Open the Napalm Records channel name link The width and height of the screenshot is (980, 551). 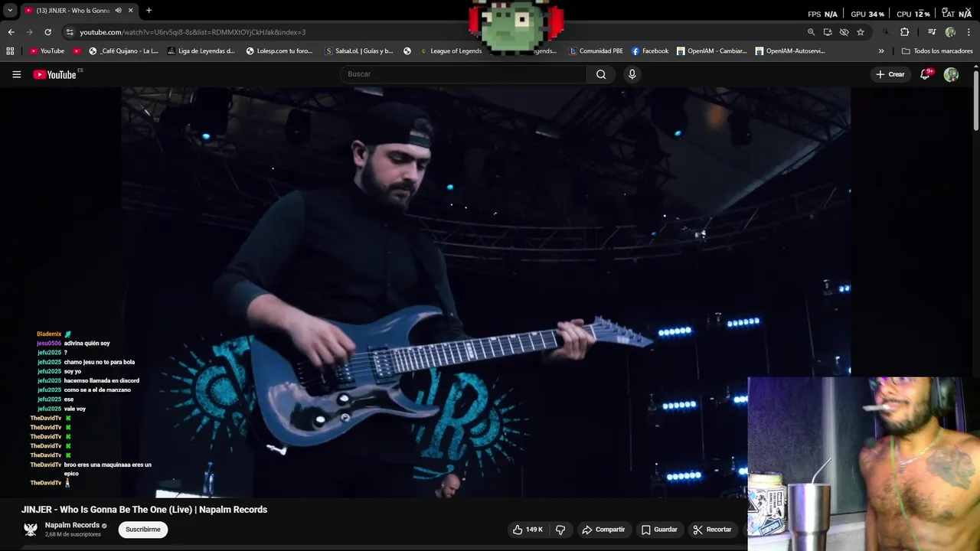[x=72, y=525]
